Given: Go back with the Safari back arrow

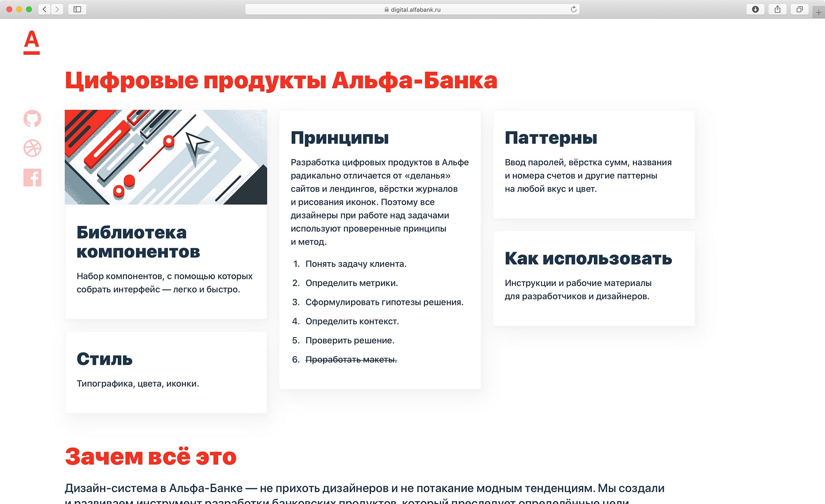Looking at the screenshot, I should (x=45, y=9).
